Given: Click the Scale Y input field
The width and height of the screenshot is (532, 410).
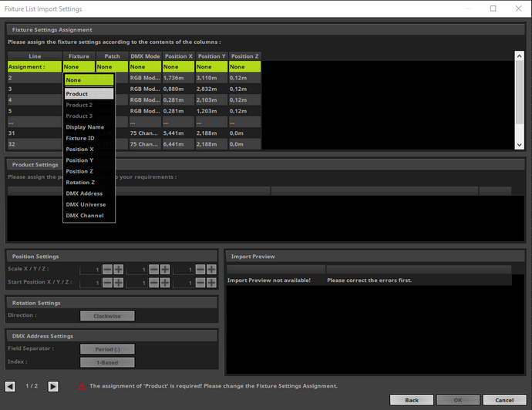Looking at the screenshot, I should click(136, 270).
